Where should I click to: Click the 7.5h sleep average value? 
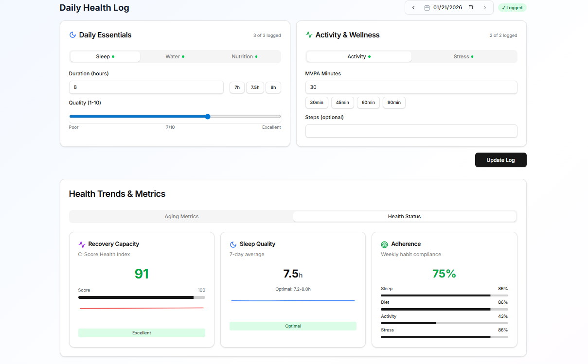(293, 274)
